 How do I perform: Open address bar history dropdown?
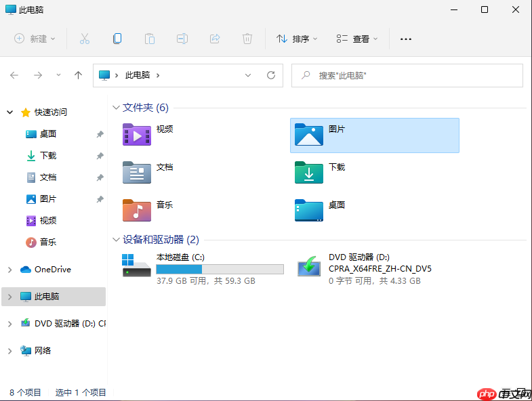248,75
